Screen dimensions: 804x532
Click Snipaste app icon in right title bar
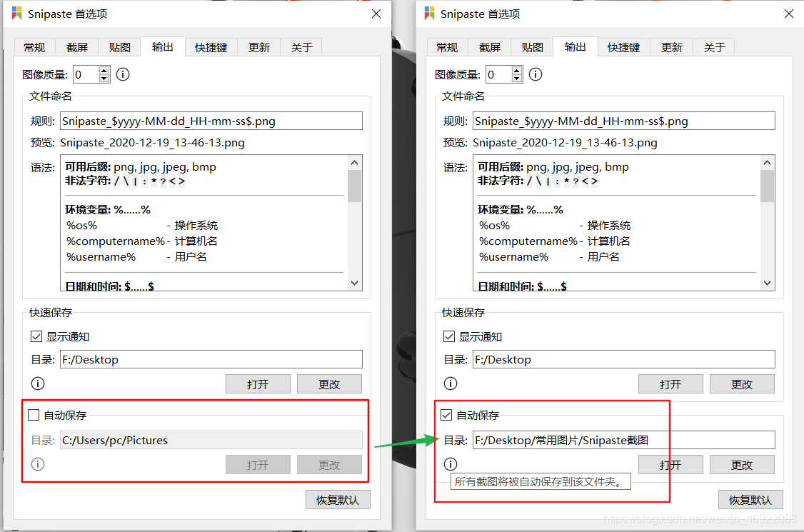(x=430, y=14)
